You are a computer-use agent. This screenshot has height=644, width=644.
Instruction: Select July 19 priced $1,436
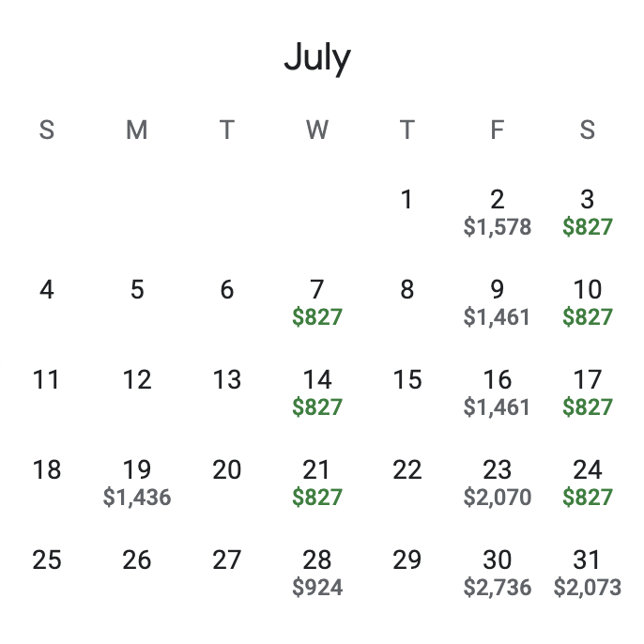137,483
